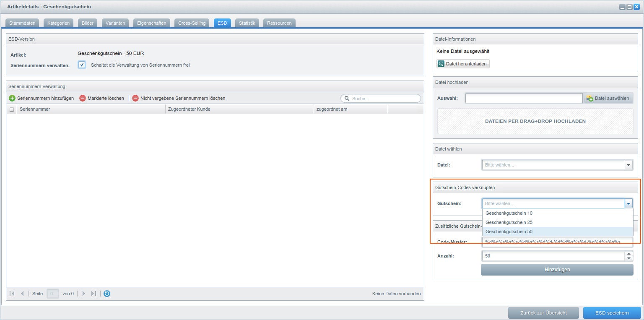Sort by the zugeordnet am column header

pos(351,109)
